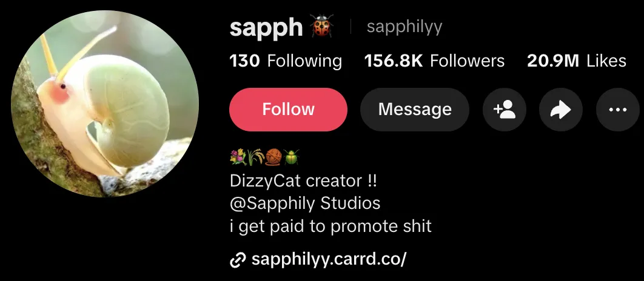This screenshot has height=281, width=644.
Task: View the 130 Following list
Action: tap(286, 61)
